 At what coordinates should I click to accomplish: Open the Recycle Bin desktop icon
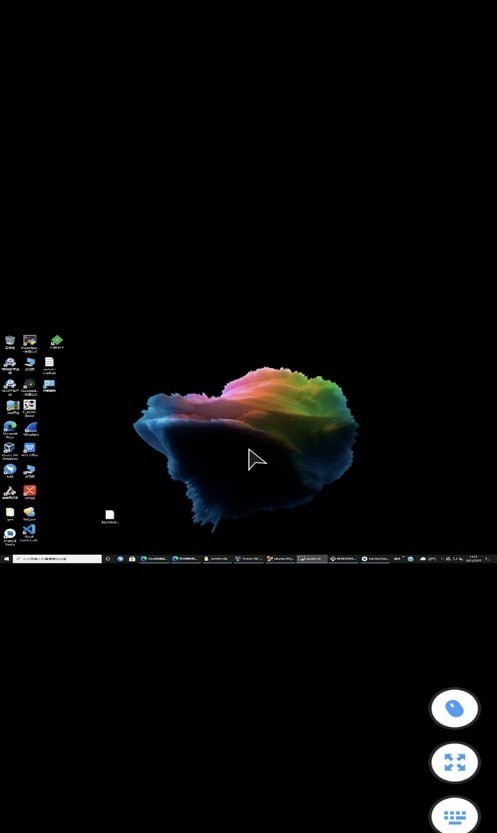coord(10,340)
